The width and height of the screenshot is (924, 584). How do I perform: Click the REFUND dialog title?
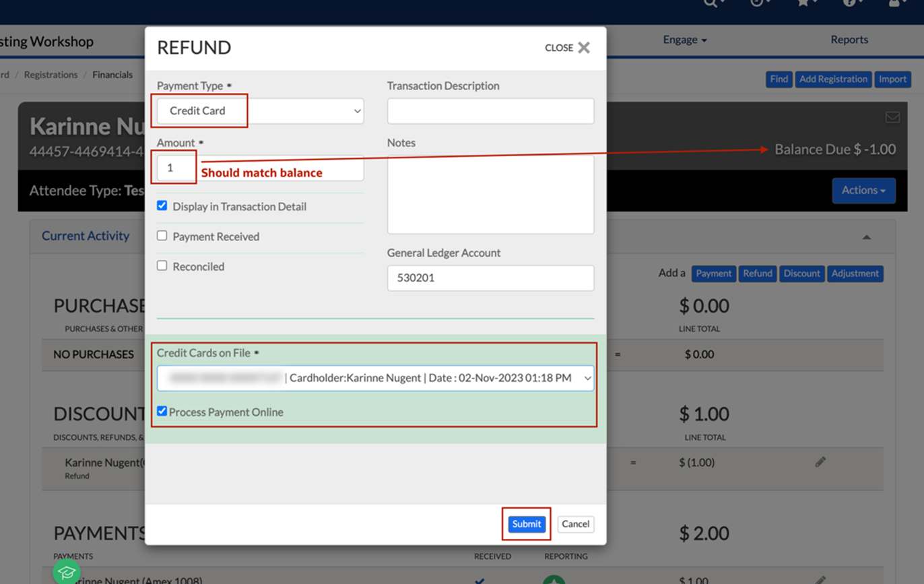(x=194, y=48)
